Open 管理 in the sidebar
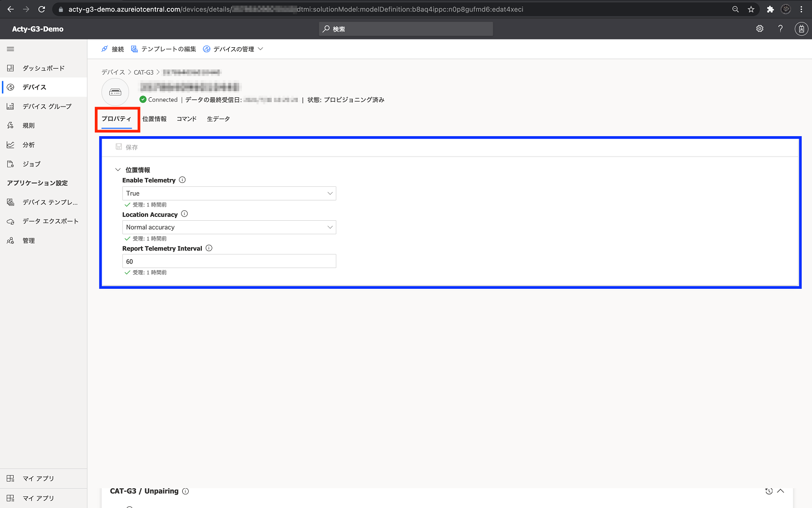This screenshot has height=508, width=812. 43,241
